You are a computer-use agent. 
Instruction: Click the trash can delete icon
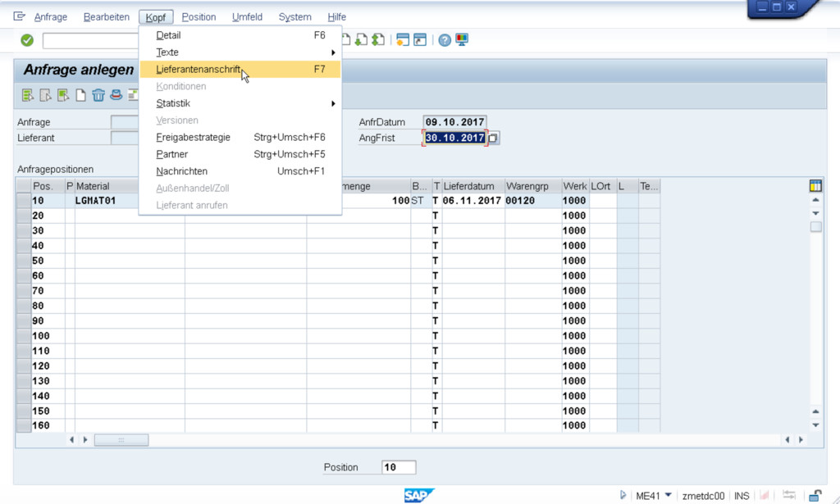98,95
